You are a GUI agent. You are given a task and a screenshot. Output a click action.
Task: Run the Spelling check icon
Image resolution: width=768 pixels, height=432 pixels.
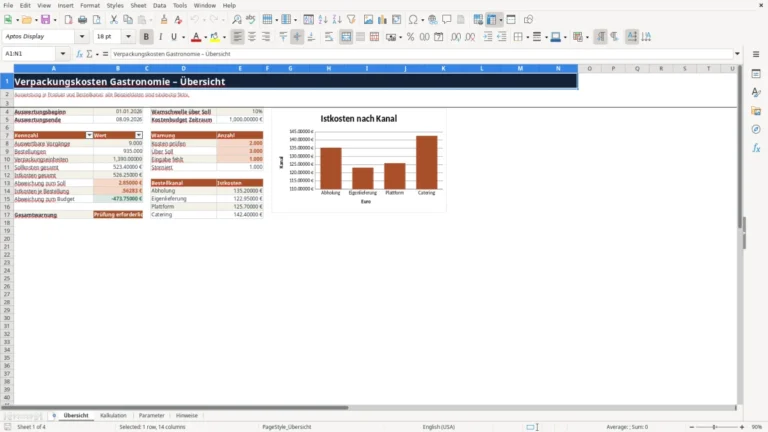251,20
